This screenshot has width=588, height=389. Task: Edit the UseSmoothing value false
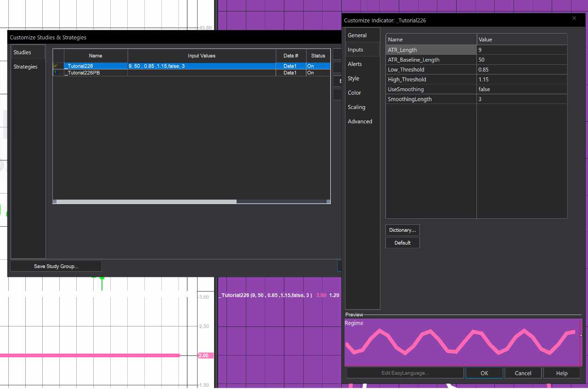(x=522, y=89)
